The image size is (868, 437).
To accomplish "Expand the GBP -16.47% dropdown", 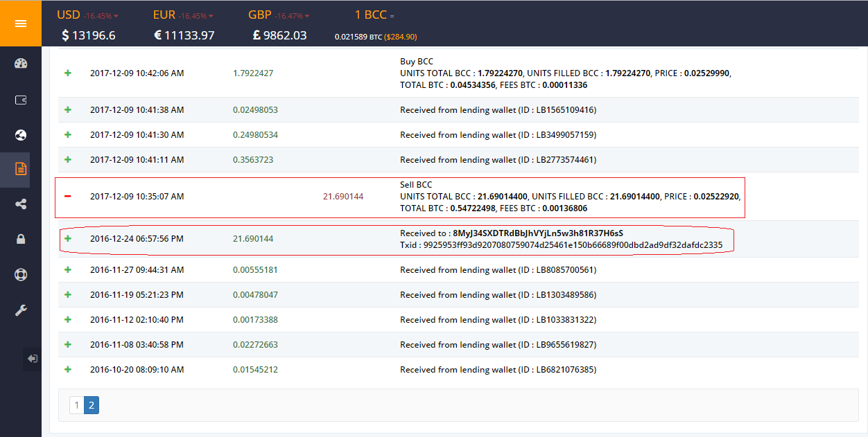I will 279,15.
